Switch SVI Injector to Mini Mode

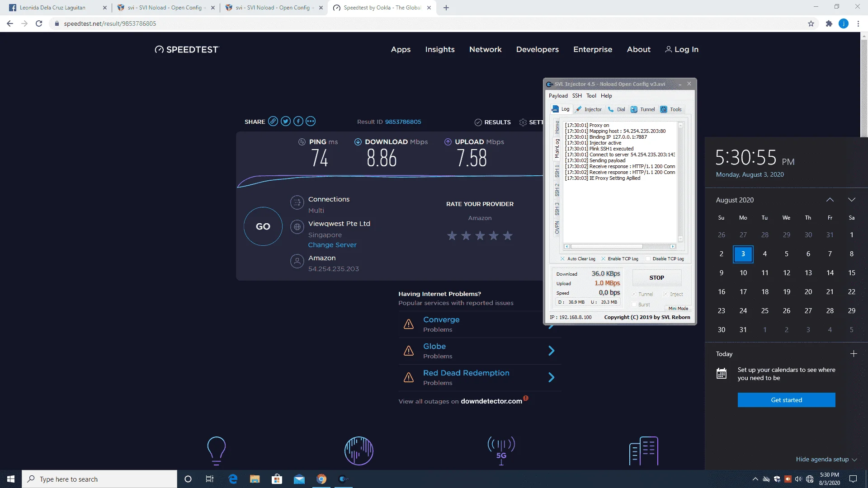678,309
